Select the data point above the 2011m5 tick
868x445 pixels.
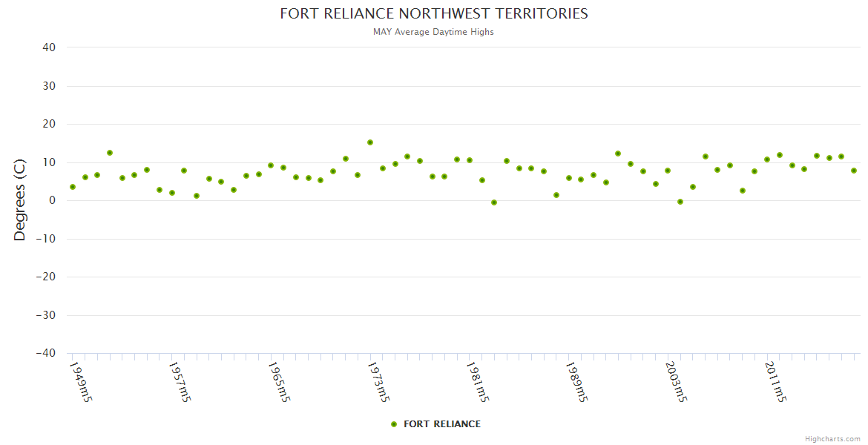(x=767, y=159)
